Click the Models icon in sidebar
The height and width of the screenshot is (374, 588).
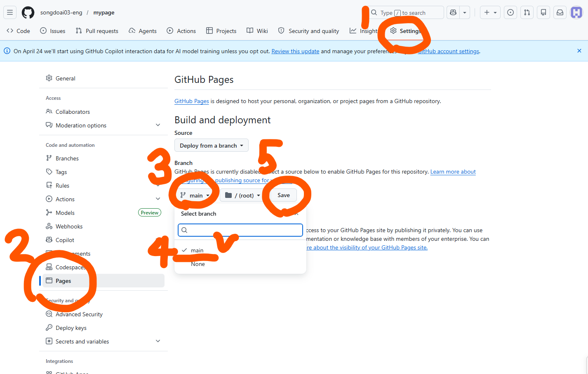(49, 212)
